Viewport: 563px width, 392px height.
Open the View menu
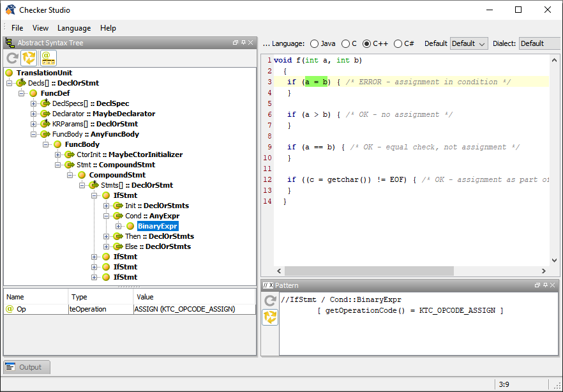(40, 28)
